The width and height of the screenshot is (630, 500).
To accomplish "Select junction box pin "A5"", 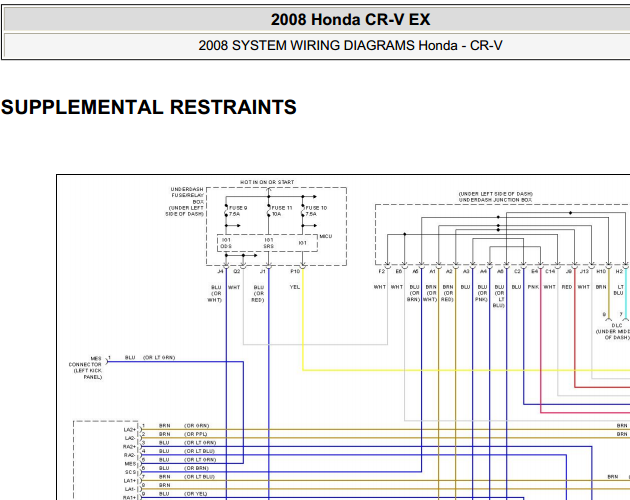I will pyautogui.click(x=415, y=272).
